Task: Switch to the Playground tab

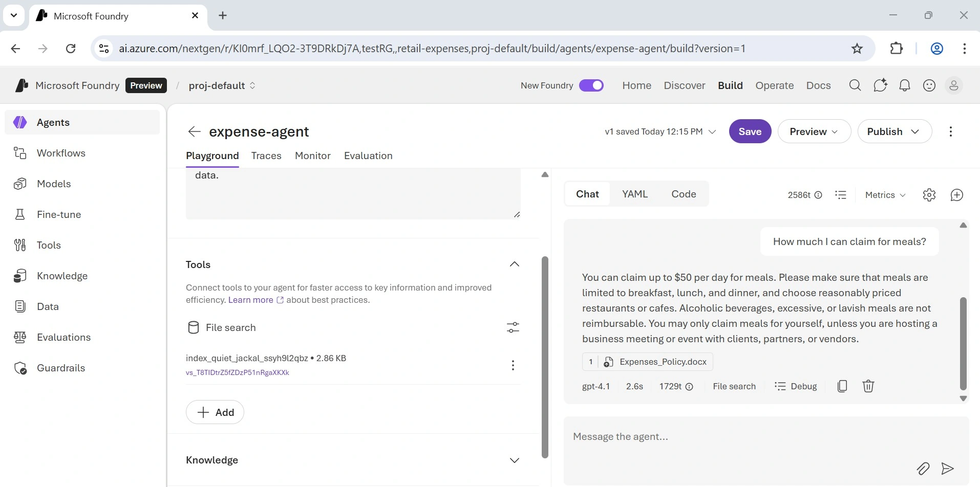Action: [x=212, y=156]
